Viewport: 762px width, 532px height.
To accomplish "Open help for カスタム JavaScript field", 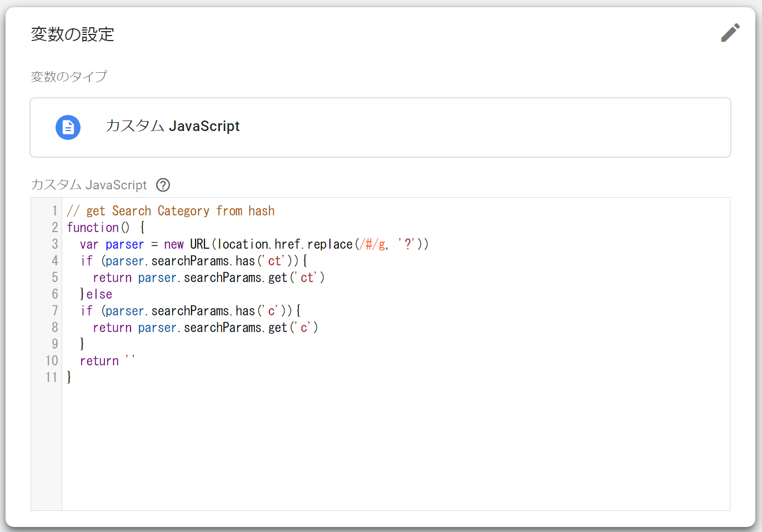I will (163, 185).
